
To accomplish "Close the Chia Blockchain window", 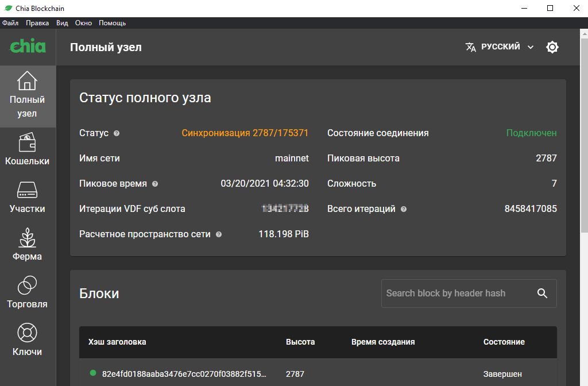I will click(x=576, y=8).
